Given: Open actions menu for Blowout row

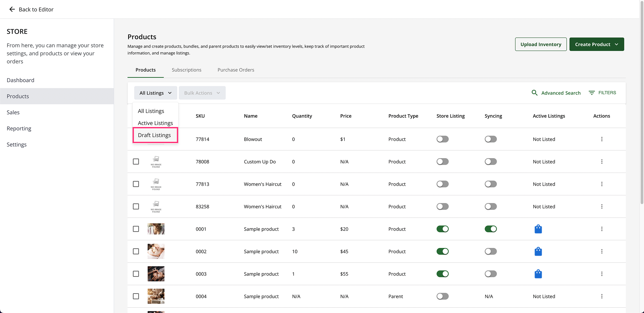Looking at the screenshot, I should [x=602, y=139].
